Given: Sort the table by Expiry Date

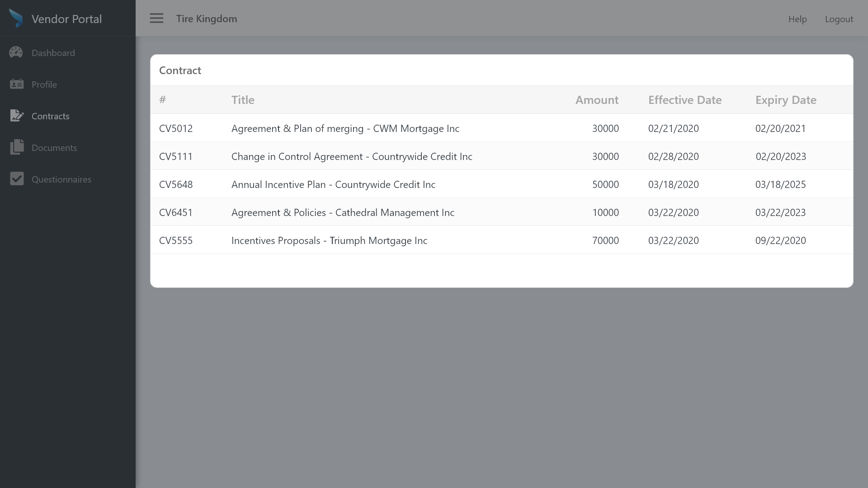Looking at the screenshot, I should [786, 100].
